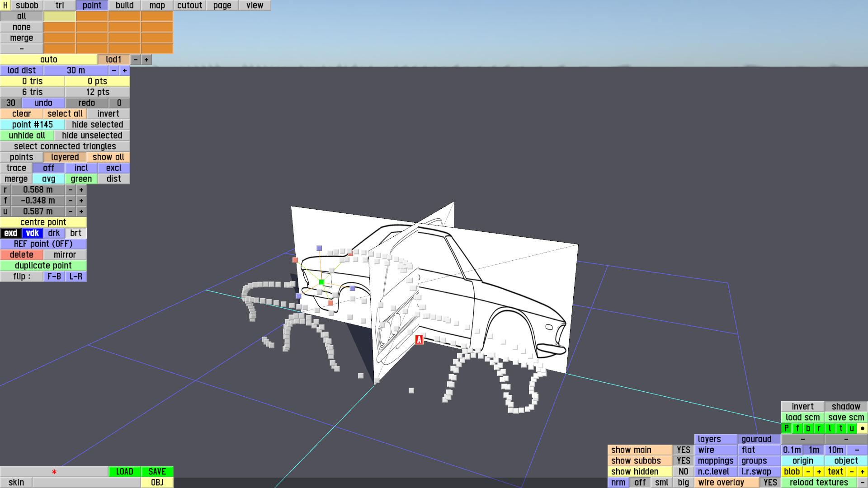868x488 pixels.
Task: Increase blob size with plus button
Action: pos(819,472)
